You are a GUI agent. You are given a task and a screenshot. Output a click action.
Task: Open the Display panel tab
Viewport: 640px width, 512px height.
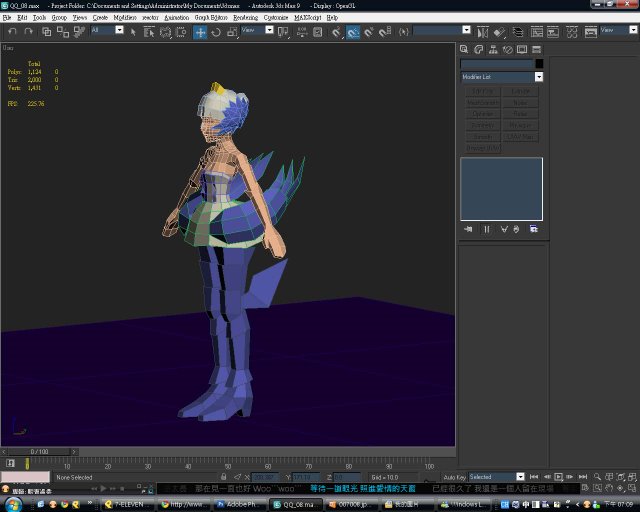[521, 50]
